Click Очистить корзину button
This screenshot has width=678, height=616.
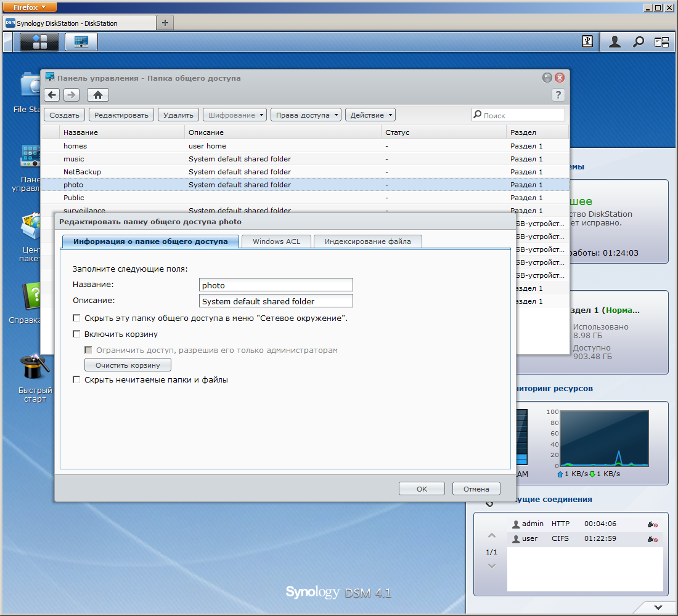click(x=128, y=365)
